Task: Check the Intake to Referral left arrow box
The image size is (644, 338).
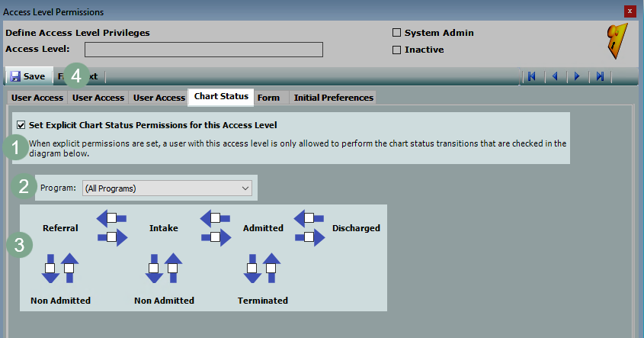Action: [111, 218]
